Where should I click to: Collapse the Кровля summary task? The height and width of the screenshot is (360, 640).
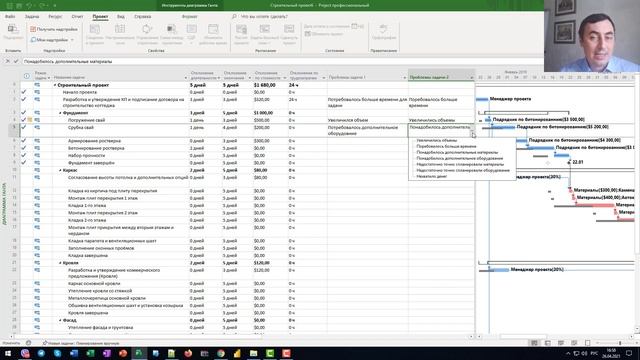(x=60, y=263)
